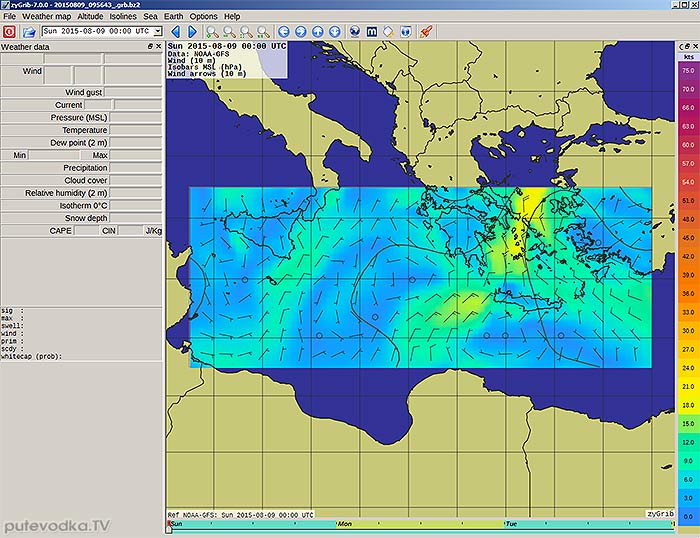Screen dimensions: 700x538
Task: Close the Weather data panel
Action: (x=158, y=46)
